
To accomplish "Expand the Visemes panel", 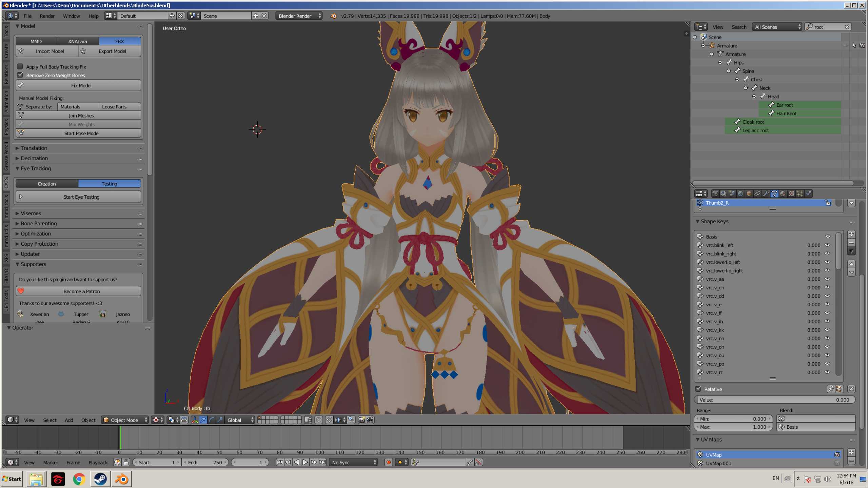I will point(31,213).
